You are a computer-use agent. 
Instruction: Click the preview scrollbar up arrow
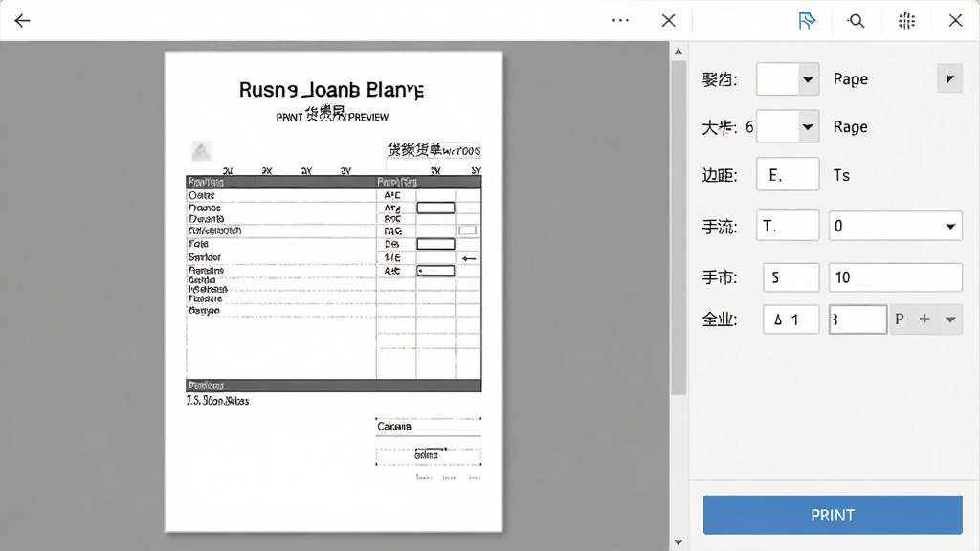679,52
